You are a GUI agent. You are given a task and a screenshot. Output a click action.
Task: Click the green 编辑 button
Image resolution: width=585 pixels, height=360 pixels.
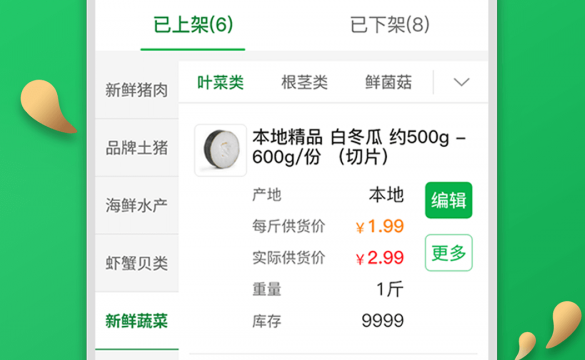pyautogui.click(x=448, y=200)
